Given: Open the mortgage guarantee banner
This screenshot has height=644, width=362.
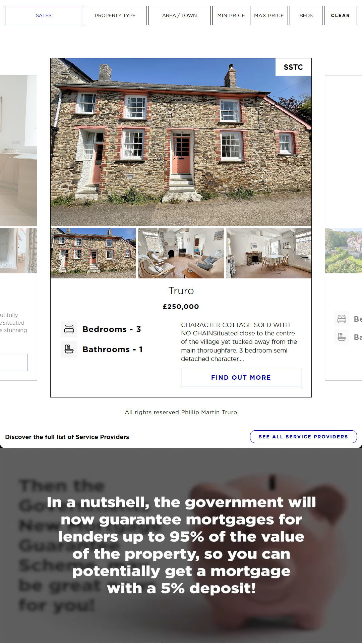Looking at the screenshot, I should point(181,546).
